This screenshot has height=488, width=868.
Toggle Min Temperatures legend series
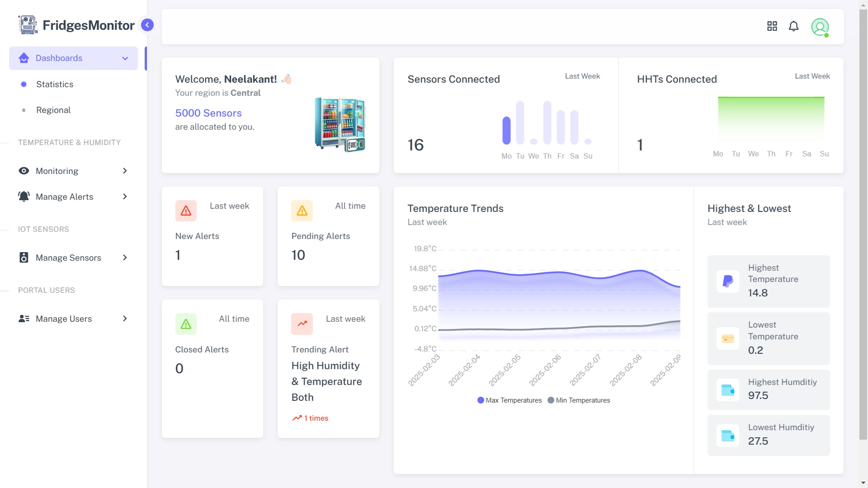click(579, 400)
